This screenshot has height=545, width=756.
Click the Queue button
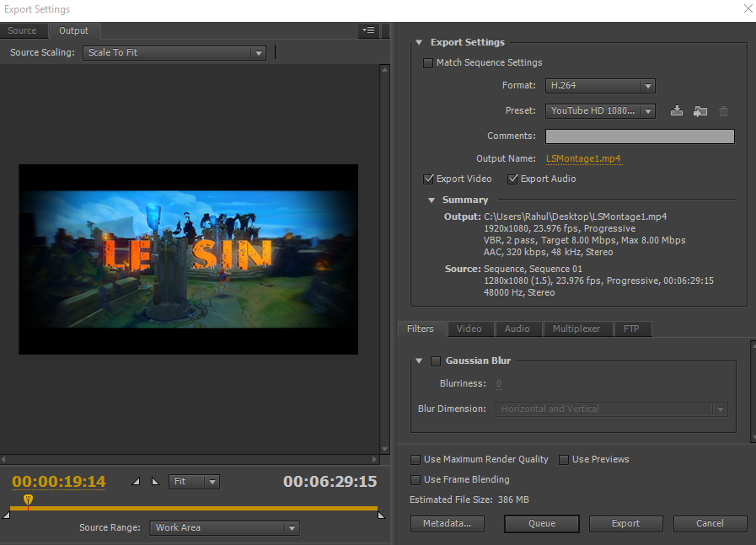541,523
